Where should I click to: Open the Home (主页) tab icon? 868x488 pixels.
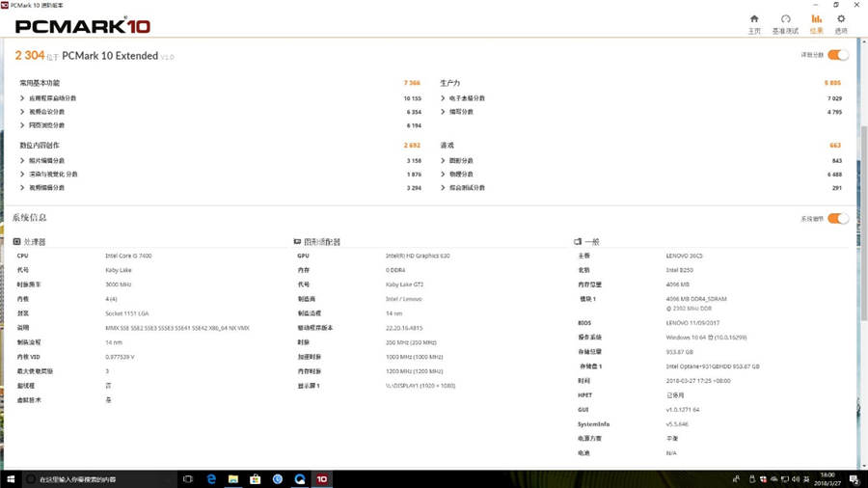754,19
